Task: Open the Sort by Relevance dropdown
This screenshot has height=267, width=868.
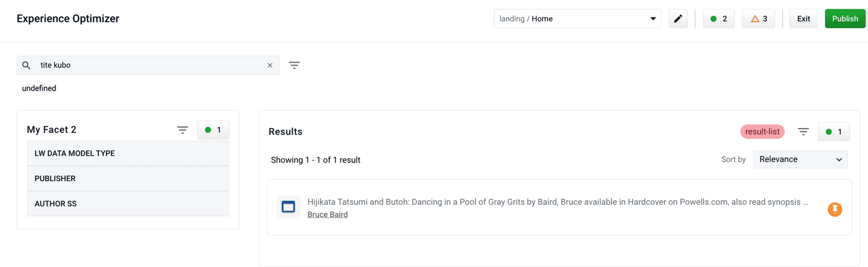Action: (x=800, y=159)
